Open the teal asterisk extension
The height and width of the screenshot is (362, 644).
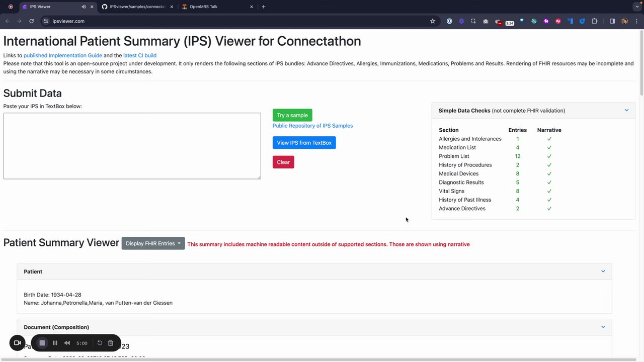pyautogui.click(x=534, y=21)
